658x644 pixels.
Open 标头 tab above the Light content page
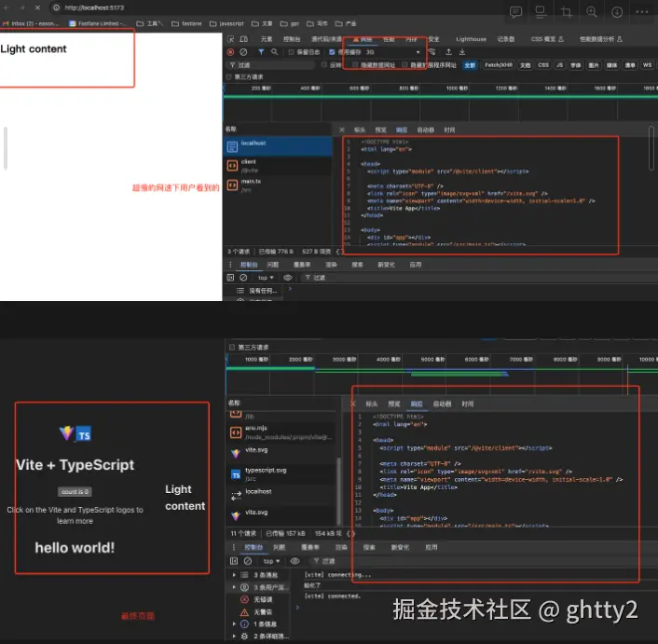coord(360,130)
